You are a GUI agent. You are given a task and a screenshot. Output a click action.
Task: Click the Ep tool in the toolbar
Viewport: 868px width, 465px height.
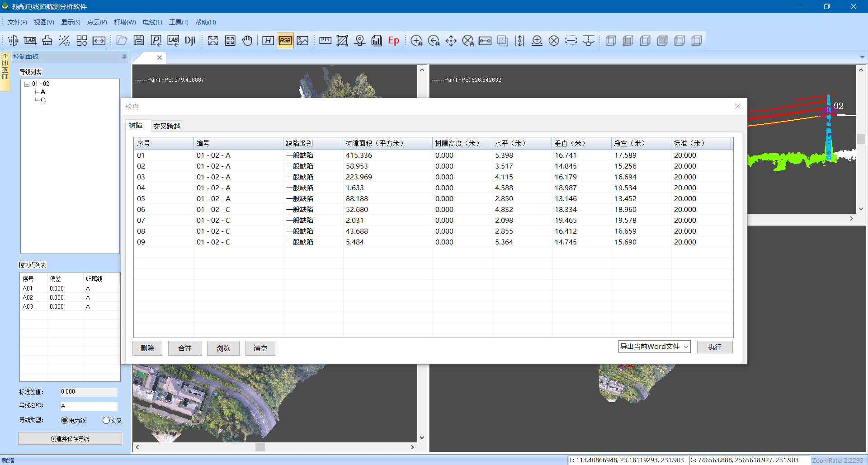(x=393, y=41)
